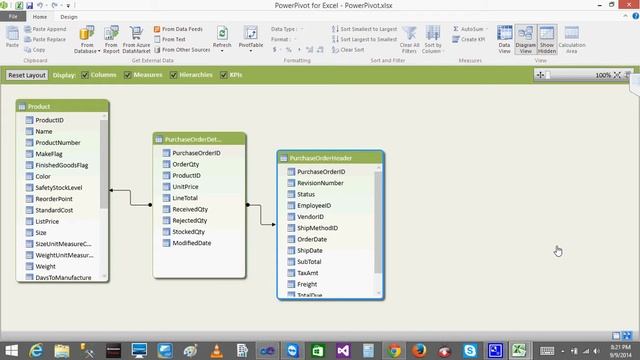Click the Reset Layout button
The height and width of the screenshot is (360, 640).
coord(27,75)
